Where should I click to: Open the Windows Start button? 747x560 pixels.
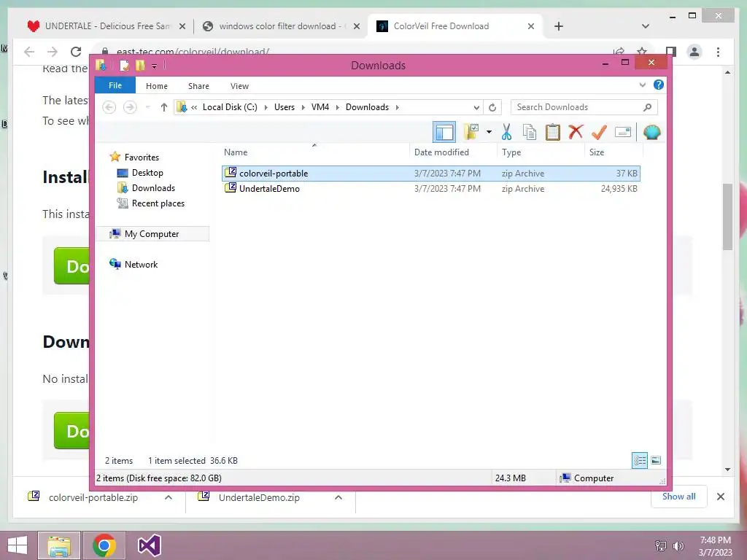[x=18, y=545]
